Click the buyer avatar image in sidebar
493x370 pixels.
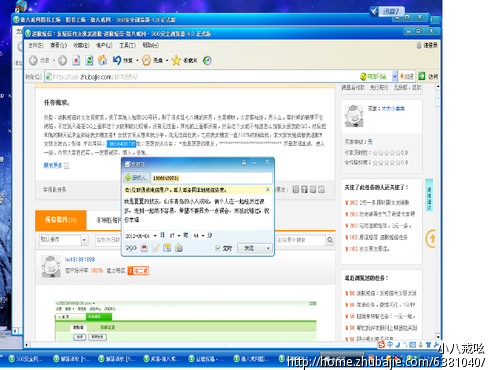click(x=354, y=116)
